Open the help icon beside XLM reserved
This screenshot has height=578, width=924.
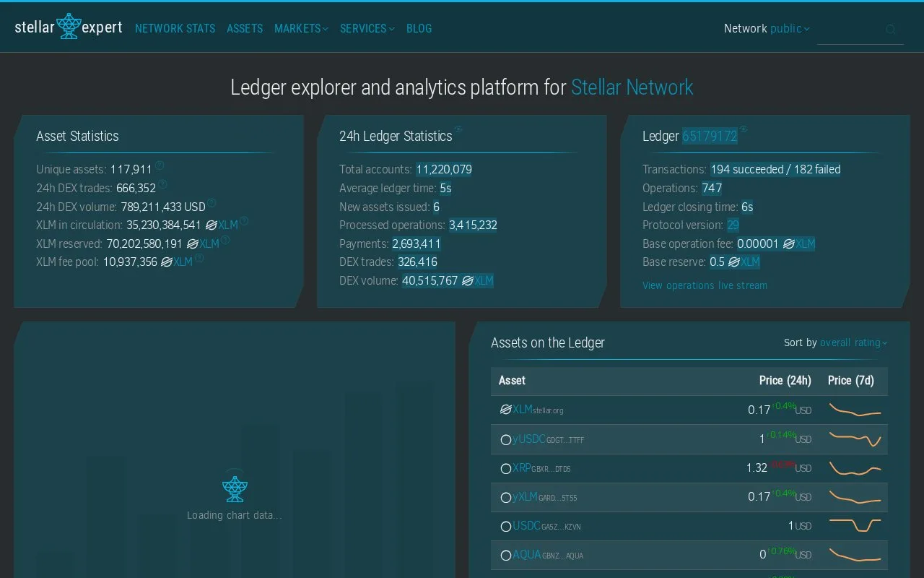(225, 240)
